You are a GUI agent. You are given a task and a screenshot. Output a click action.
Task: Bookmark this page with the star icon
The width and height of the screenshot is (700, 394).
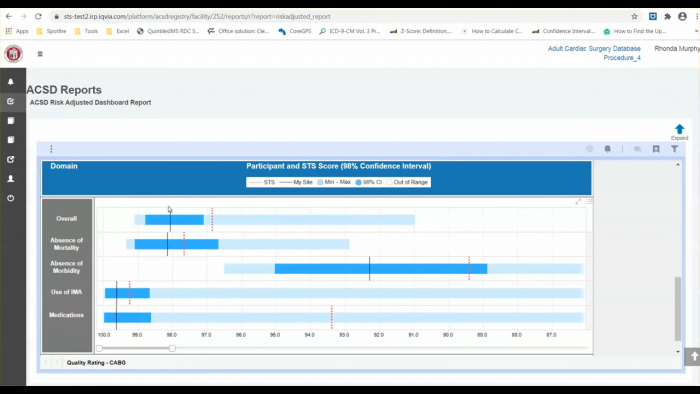(x=634, y=17)
